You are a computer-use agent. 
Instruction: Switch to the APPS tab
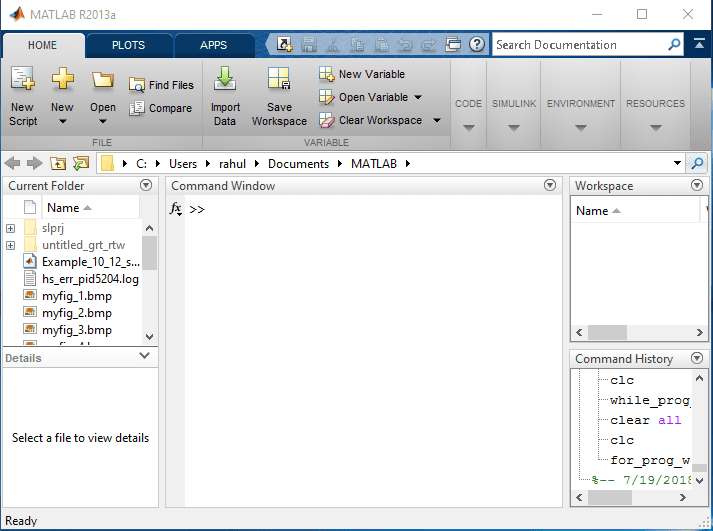click(x=213, y=45)
